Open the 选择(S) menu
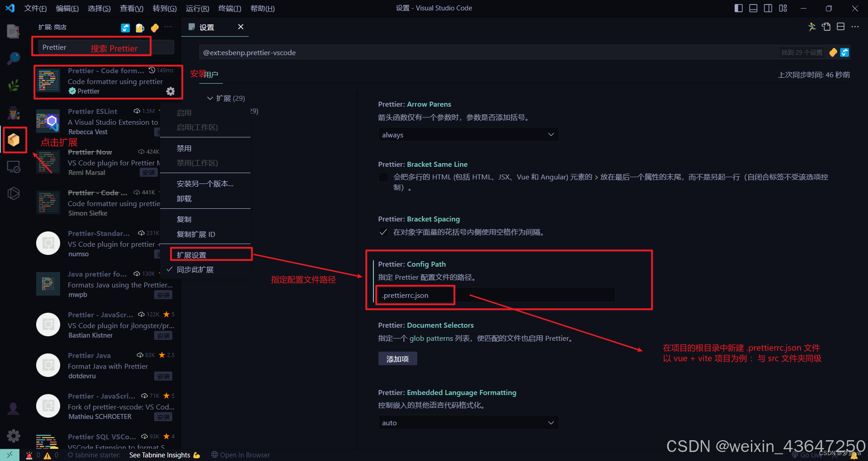 pos(99,8)
